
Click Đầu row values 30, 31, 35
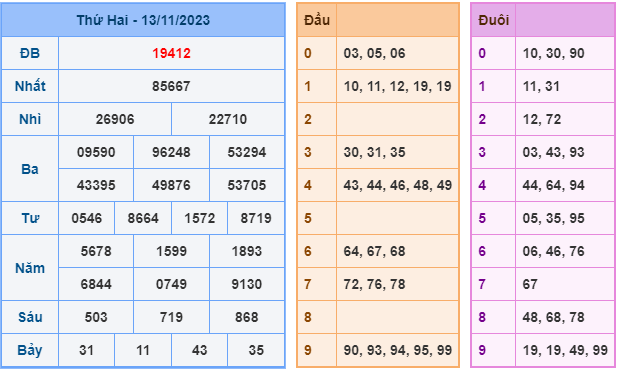[x=374, y=152]
